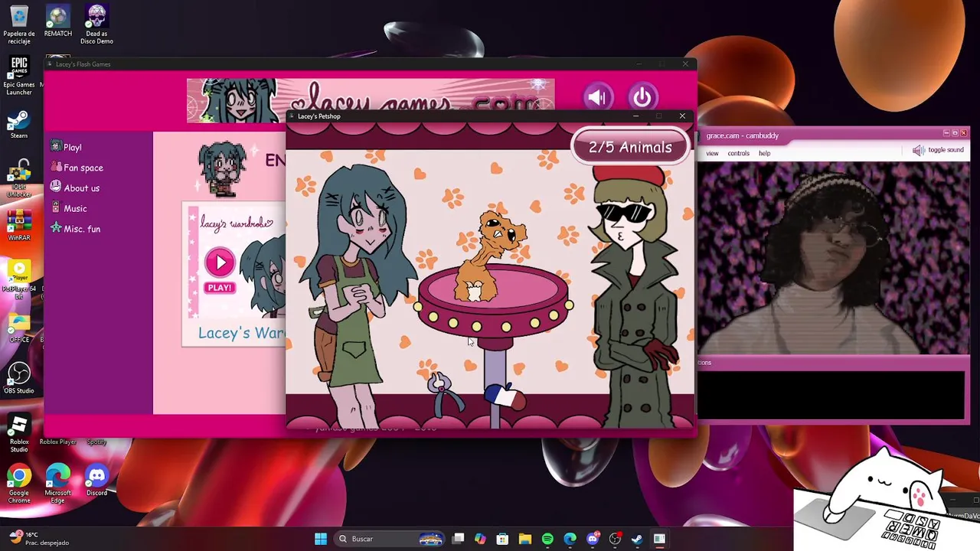Screen dimensions: 980x551
Task: Open About us in the sidebar
Action: pyautogui.click(x=81, y=188)
